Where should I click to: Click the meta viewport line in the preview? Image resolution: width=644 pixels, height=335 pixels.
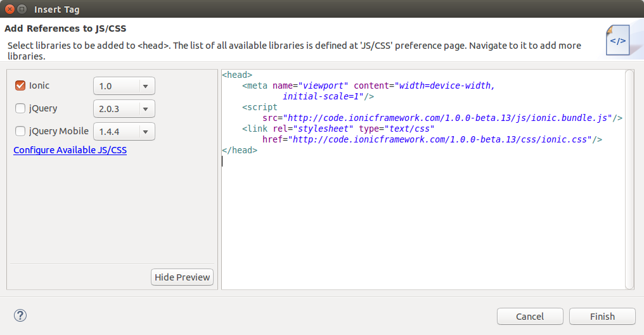(x=368, y=85)
